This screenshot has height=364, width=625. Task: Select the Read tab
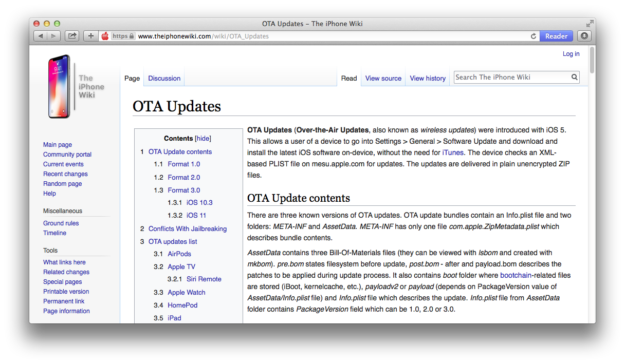tap(349, 79)
